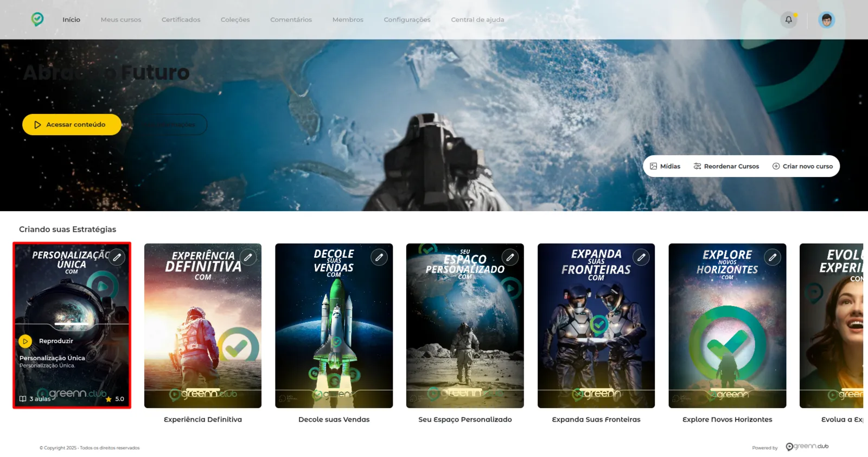Open the Comentários section
This screenshot has width=868, height=457.
(x=291, y=20)
